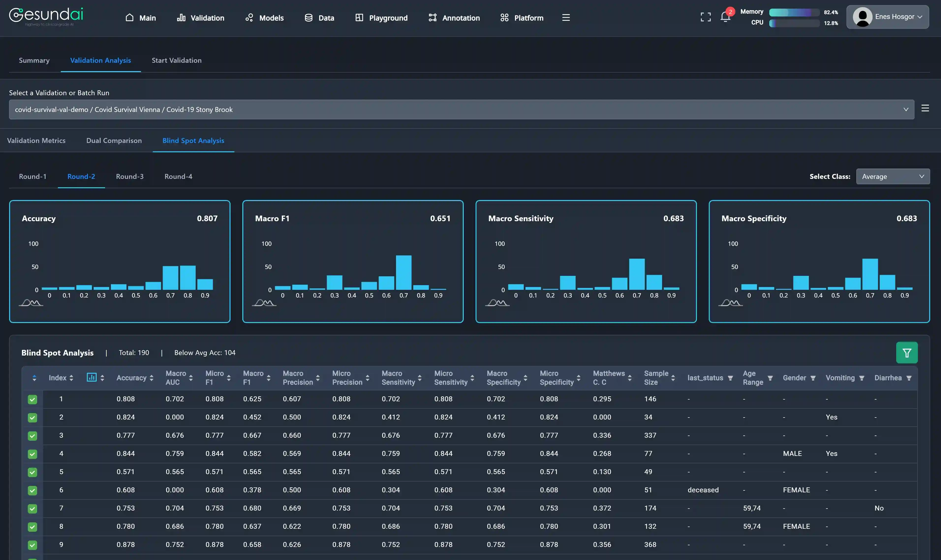Switch to the Round-3 tab

129,177
